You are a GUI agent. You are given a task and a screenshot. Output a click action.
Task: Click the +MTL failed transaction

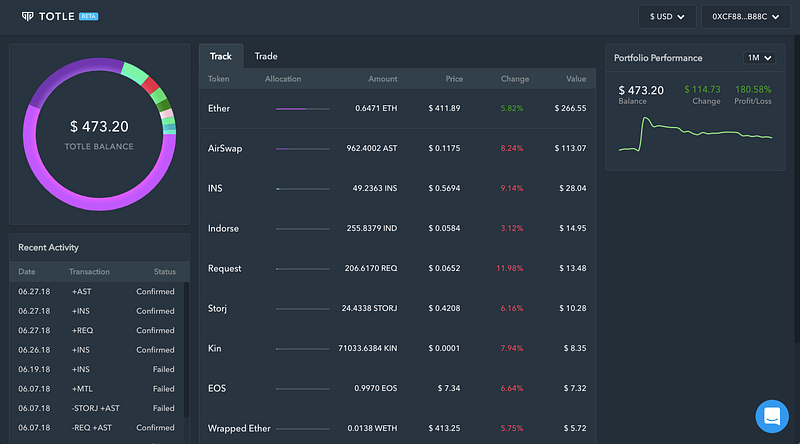(82, 388)
